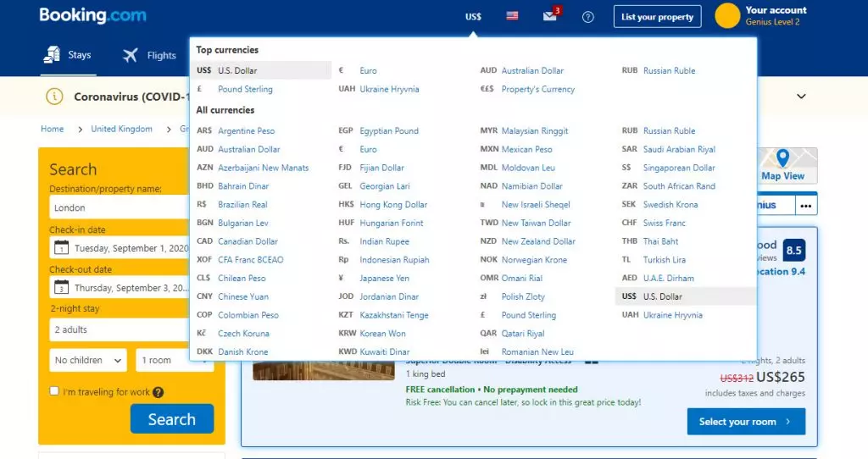Open Map View pin thumbnail
Viewport: 868px width, 459px height.
click(x=782, y=165)
